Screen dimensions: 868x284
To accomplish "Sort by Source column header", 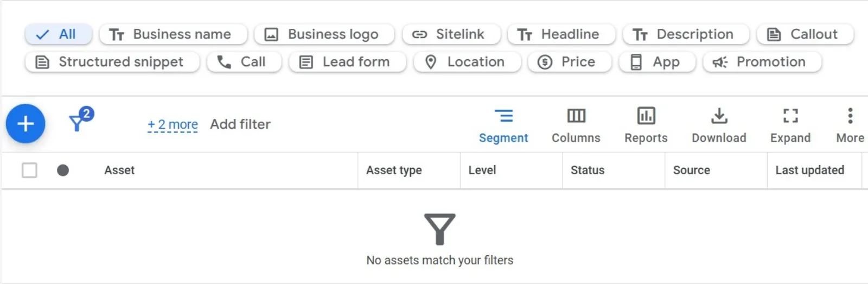I will [692, 171].
